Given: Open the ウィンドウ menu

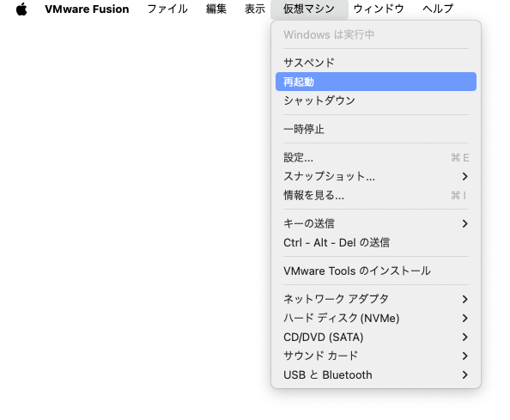Looking at the screenshot, I should tap(379, 9).
